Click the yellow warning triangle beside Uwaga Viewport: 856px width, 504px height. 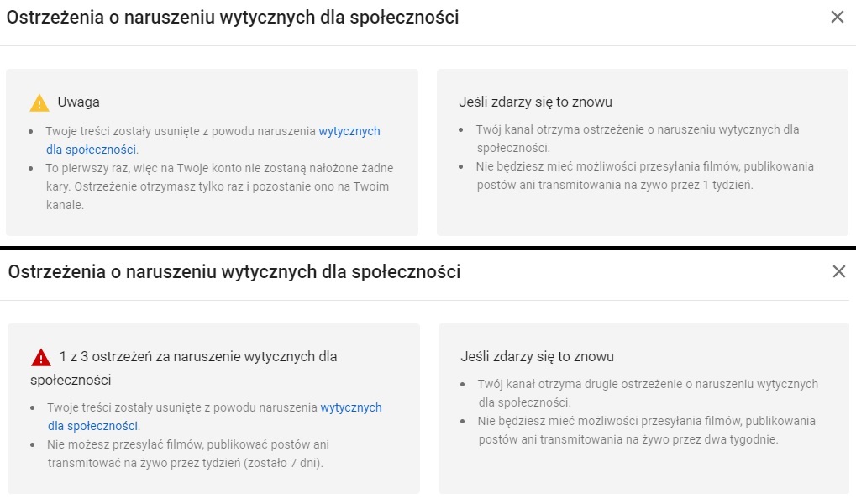pyautogui.click(x=39, y=102)
